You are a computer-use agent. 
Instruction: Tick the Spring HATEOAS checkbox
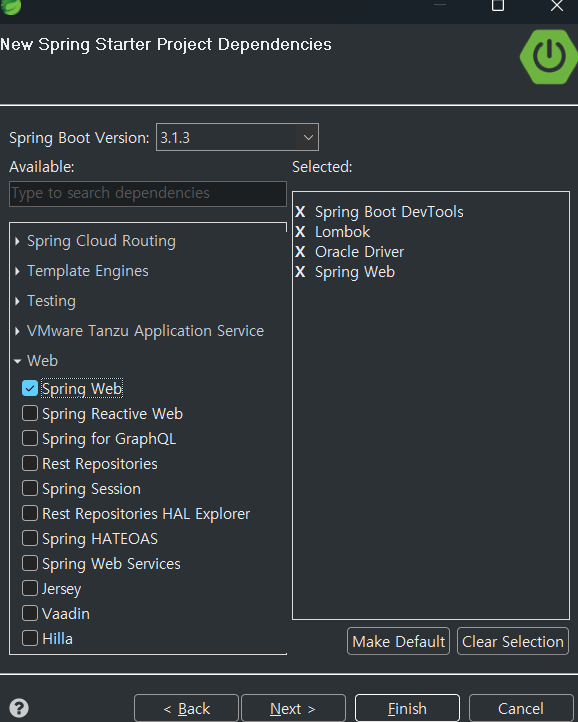click(30, 538)
